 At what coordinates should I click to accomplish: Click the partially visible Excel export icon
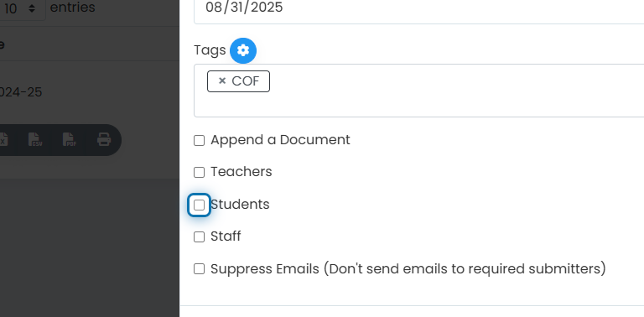3,139
